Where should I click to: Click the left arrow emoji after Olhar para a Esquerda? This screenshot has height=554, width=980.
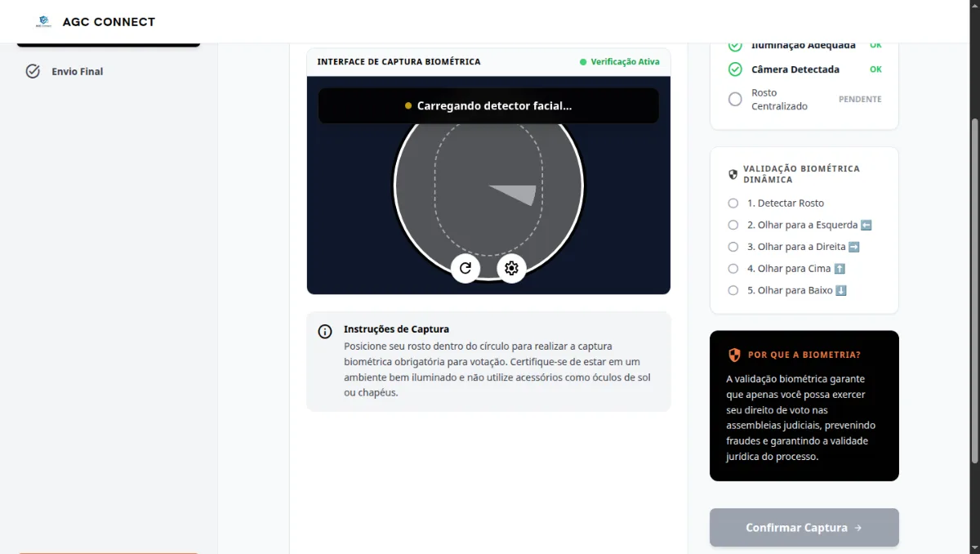click(x=866, y=225)
